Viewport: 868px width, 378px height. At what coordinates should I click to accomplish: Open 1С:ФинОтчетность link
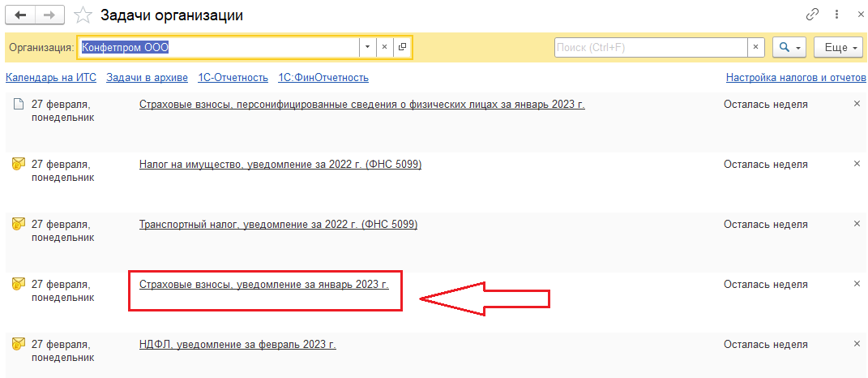tap(323, 78)
